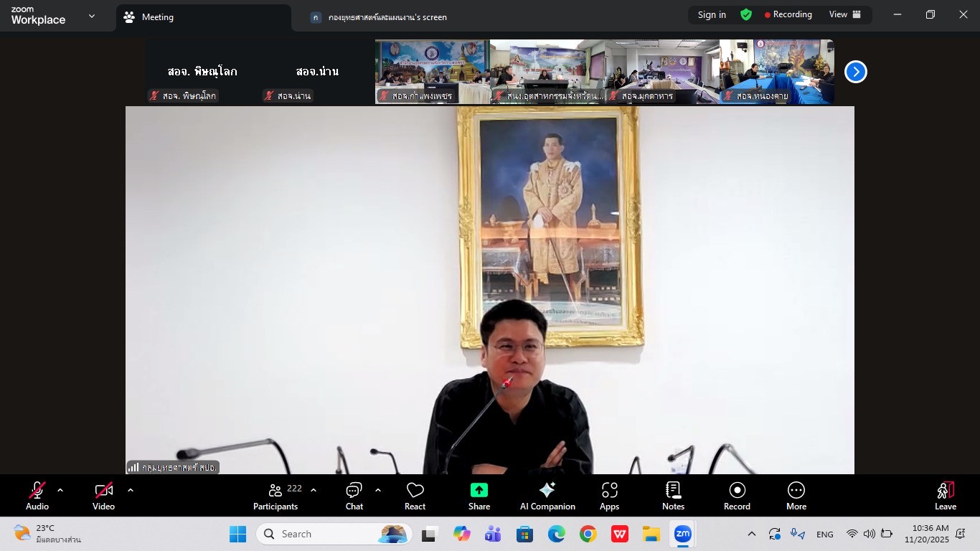Open the React emoji reactions
This screenshot has height=551, width=980.
point(415,496)
